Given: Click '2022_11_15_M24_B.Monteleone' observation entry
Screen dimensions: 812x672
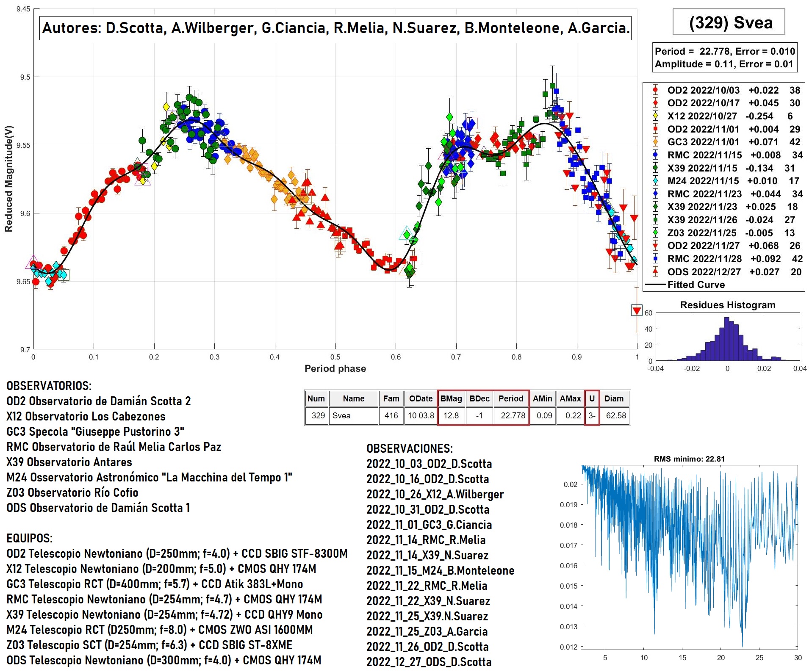Looking at the screenshot, I should click(x=441, y=570).
